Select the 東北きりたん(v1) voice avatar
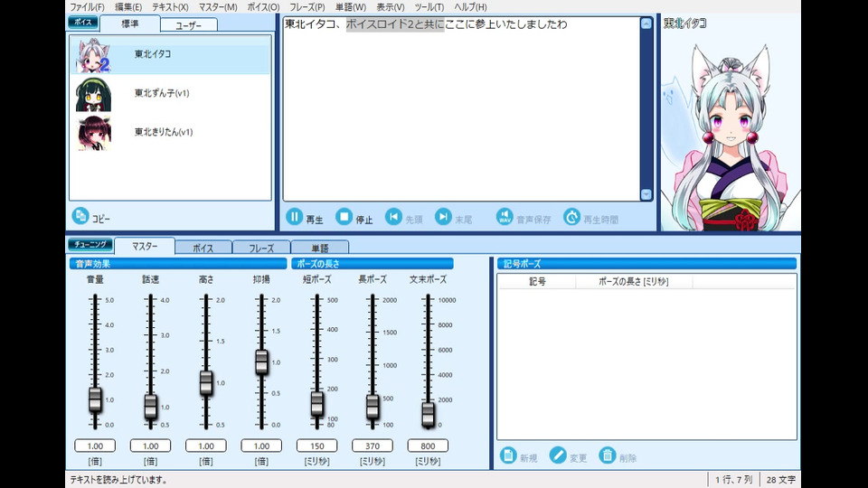Viewport: 868px width, 488px height. (93, 133)
